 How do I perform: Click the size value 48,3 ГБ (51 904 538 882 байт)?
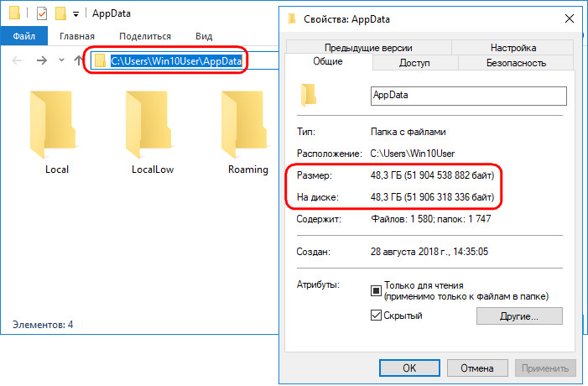[x=432, y=175]
